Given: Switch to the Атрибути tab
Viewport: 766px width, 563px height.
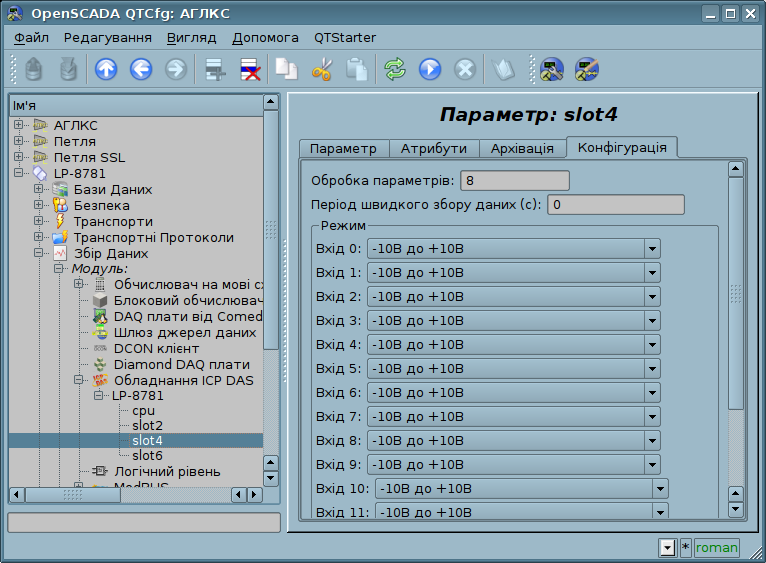Looking at the screenshot, I should pos(433,148).
